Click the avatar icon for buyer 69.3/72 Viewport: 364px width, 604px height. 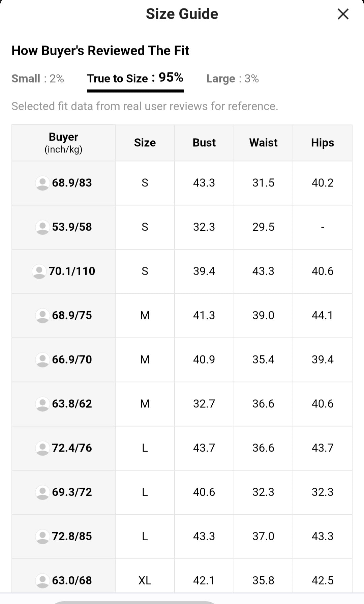pos(42,492)
